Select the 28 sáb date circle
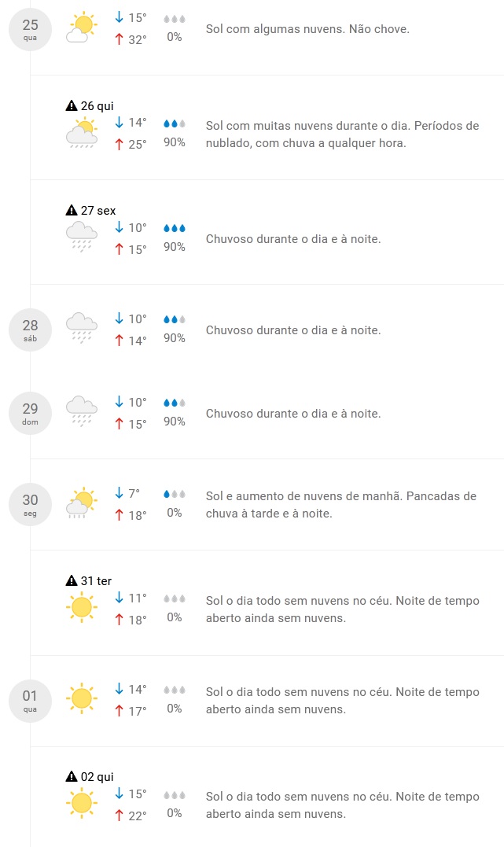504x847 pixels. (30, 330)
